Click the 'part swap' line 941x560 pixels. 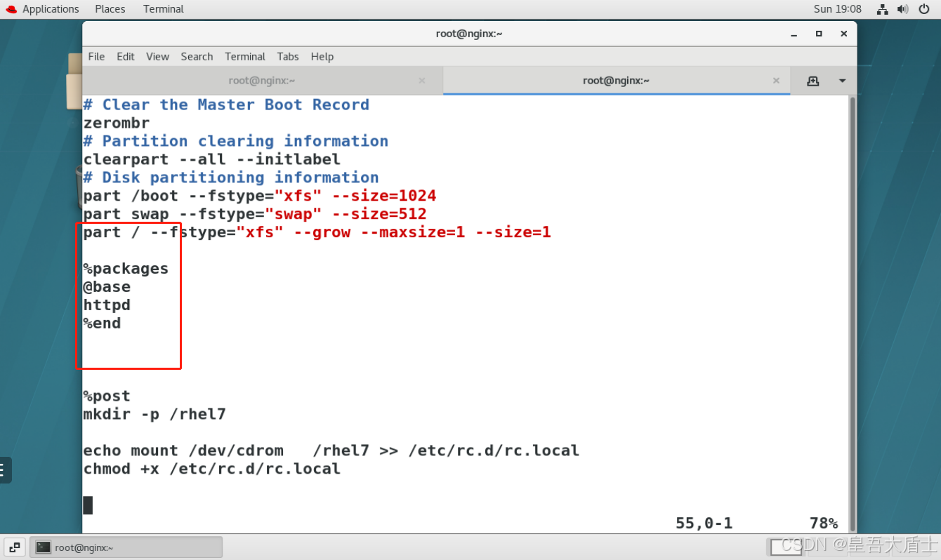[255, 214]
